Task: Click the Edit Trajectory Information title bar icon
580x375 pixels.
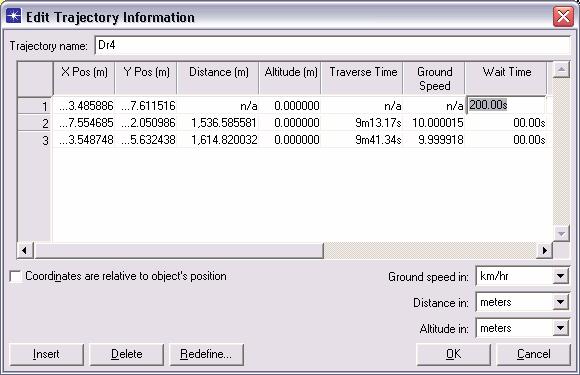Action: (14, 16)
